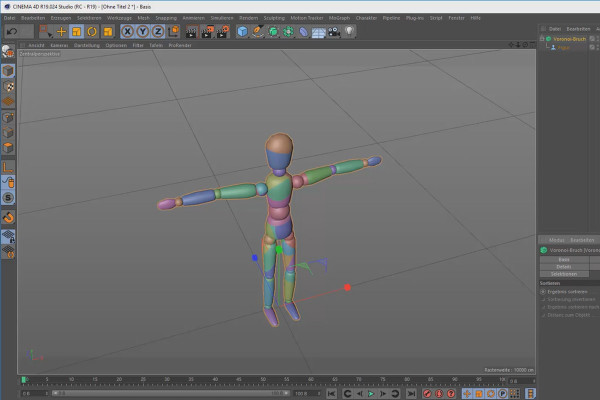Switch to the Basis tab
The image size is (600, 400).
click(564, 260)
